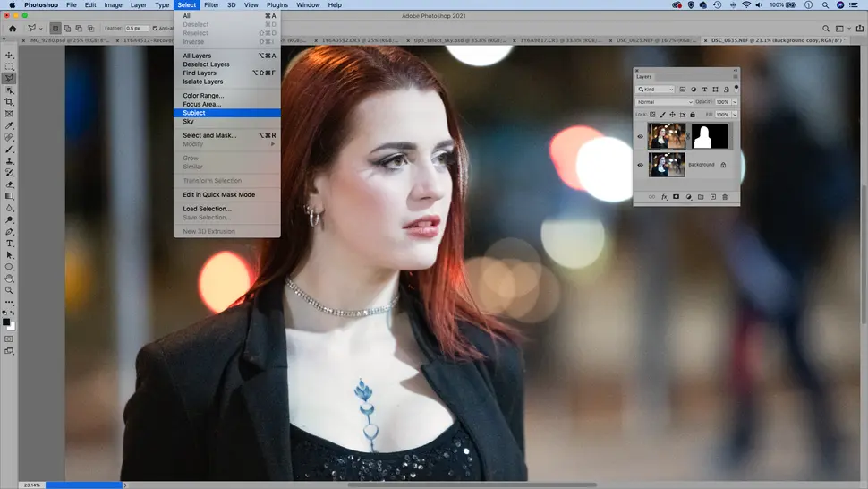Choose Edit in Quick Mask Mode

tap(227, 195)
